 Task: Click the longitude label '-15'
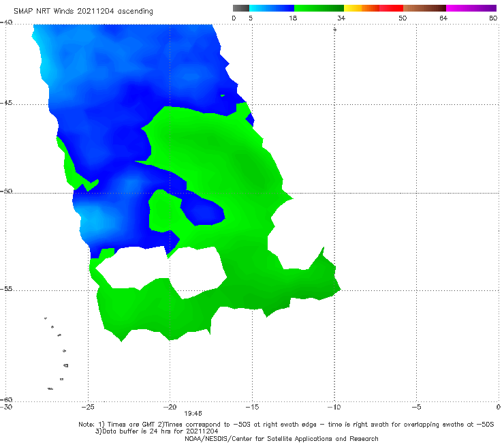pos(252,407)
